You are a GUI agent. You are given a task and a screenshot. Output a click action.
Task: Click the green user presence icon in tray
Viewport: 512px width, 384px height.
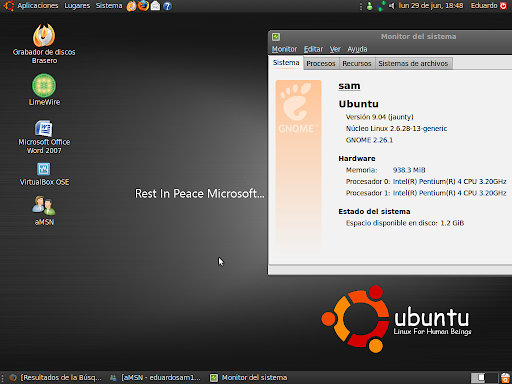[x=370, y=6]
